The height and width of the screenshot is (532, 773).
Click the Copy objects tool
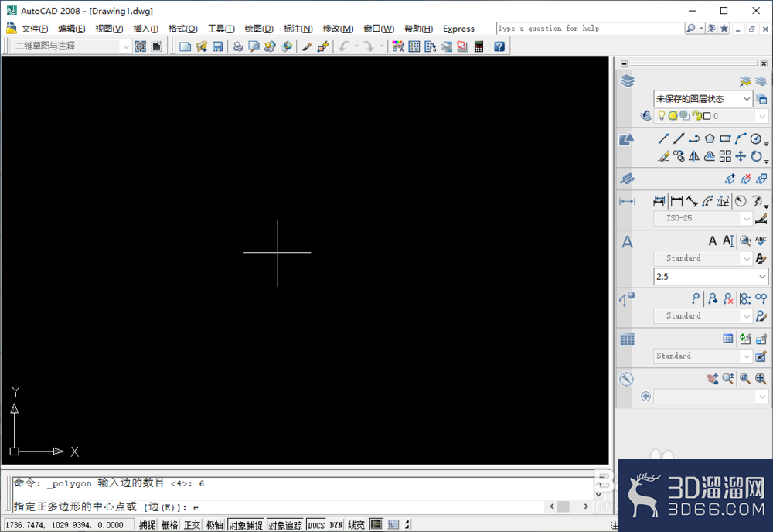pos(679,157)
